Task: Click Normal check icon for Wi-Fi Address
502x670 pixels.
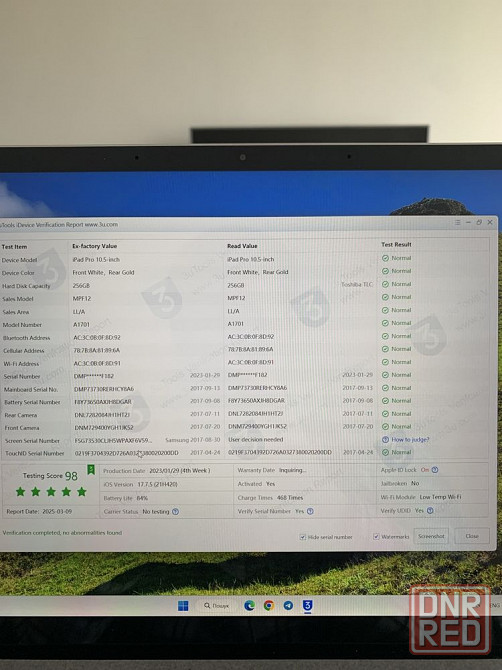Action: (x=385, y=362)
